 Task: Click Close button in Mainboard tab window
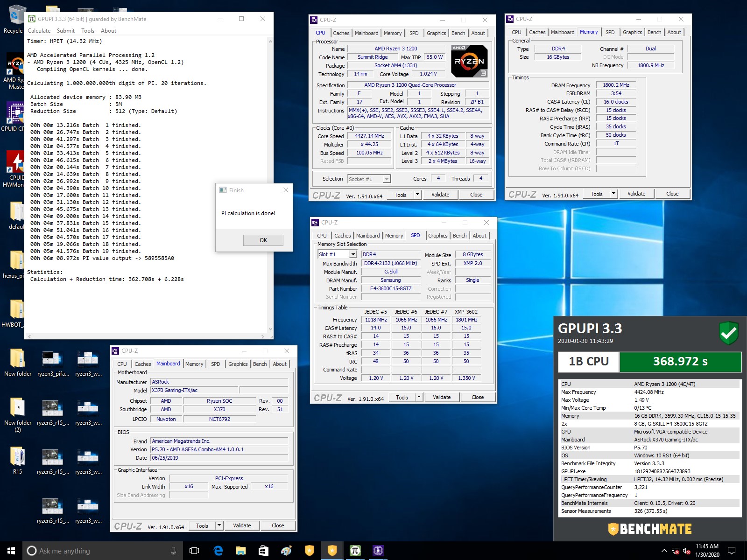click(278, 525)
